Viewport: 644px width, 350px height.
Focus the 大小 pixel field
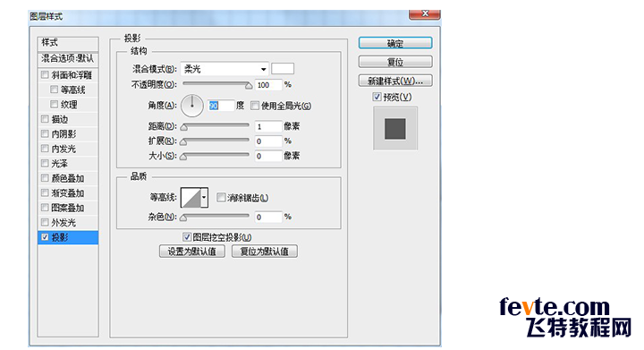click(268, 156)
